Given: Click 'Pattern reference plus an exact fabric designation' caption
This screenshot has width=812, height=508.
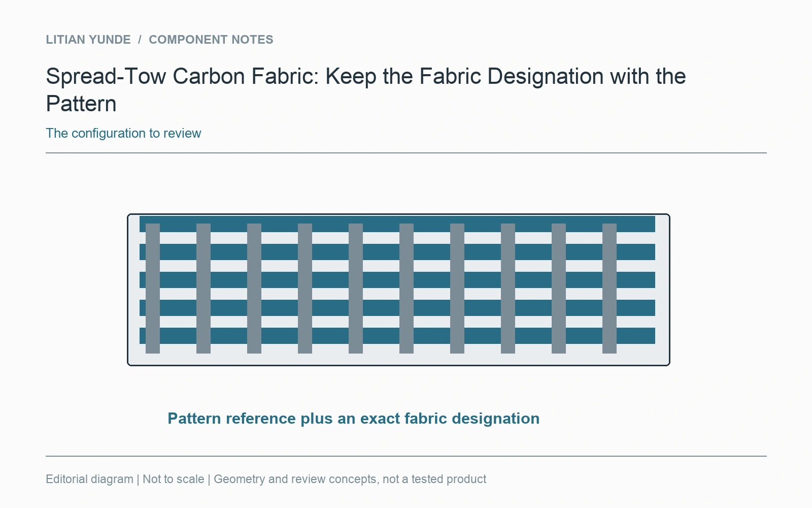Looking at the screenshot, I should (x=354, y=419).
